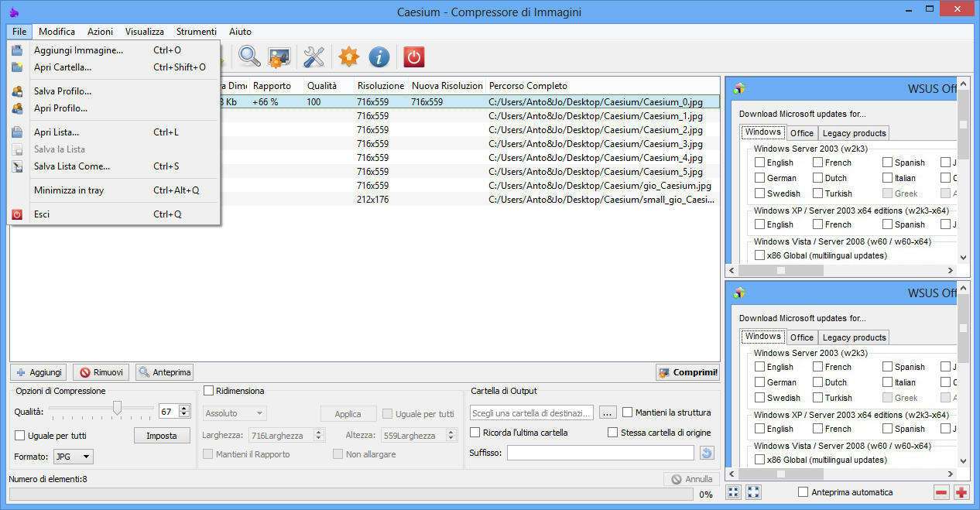Viewport: 980px width, 510px height.
Task: Click the orange home badge toolbar icon
Action: [349, 56]
